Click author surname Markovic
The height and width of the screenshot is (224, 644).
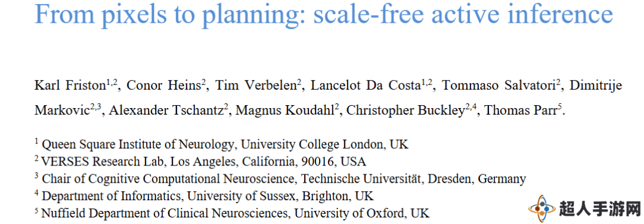[x=62, y=111]
